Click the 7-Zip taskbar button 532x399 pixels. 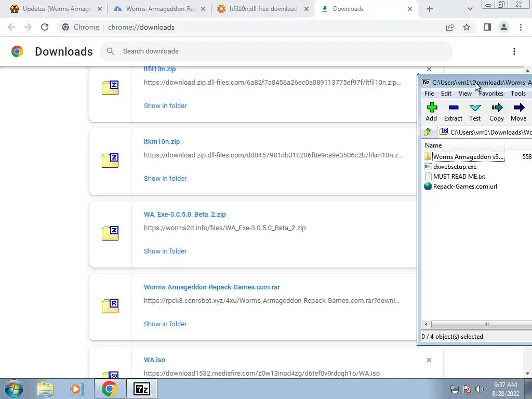click(x=141, y=389)
